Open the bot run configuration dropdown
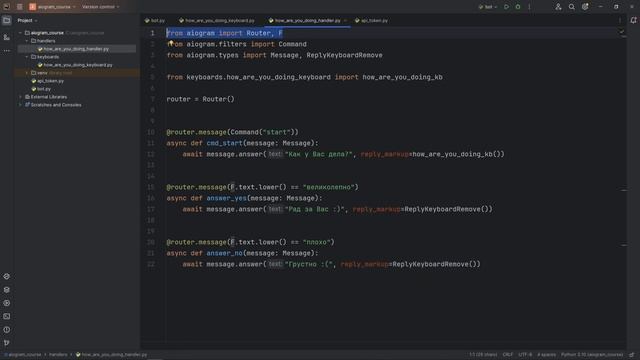640x360 pixels. (x=488, y=7)
